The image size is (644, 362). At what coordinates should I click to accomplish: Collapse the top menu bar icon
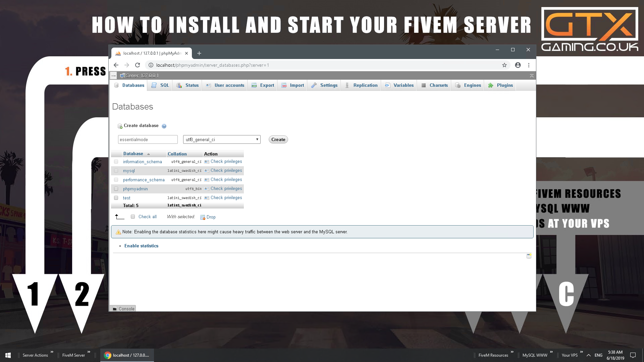click(532, 76)
